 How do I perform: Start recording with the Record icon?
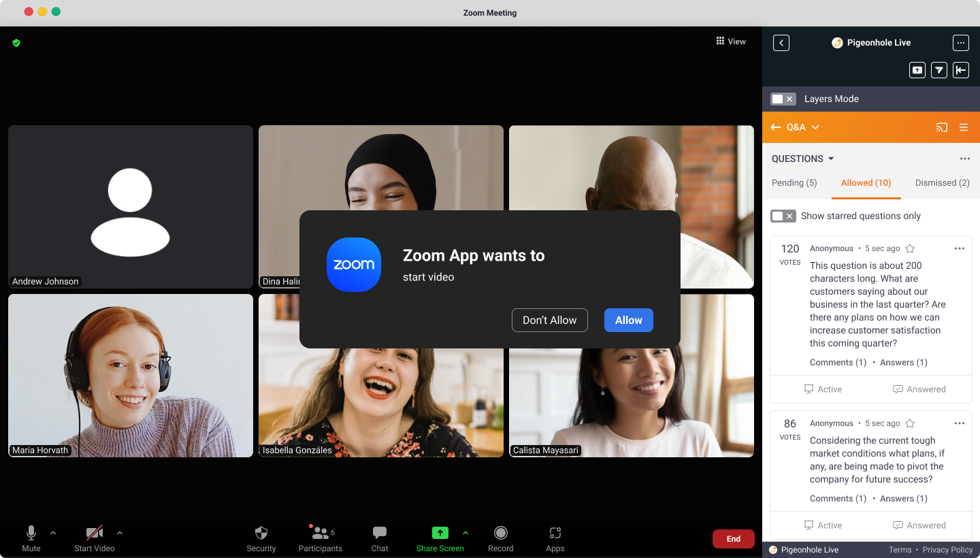click(x=500, y=538)
